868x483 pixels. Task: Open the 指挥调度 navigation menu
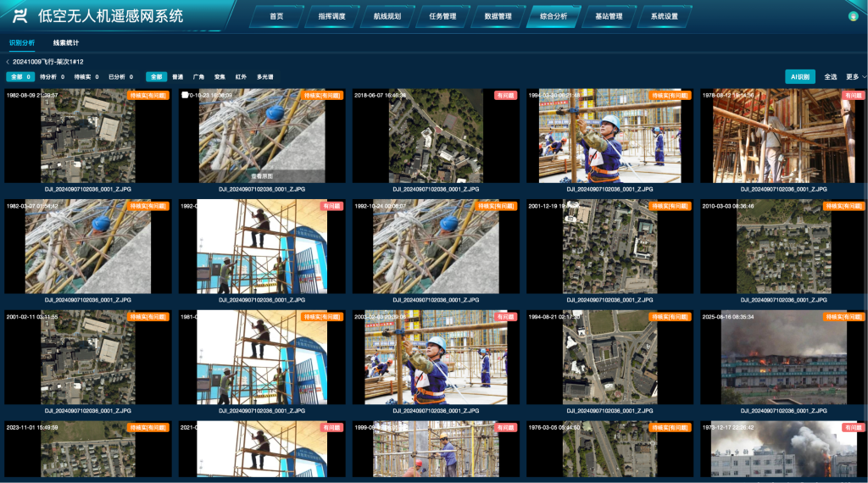331,16
